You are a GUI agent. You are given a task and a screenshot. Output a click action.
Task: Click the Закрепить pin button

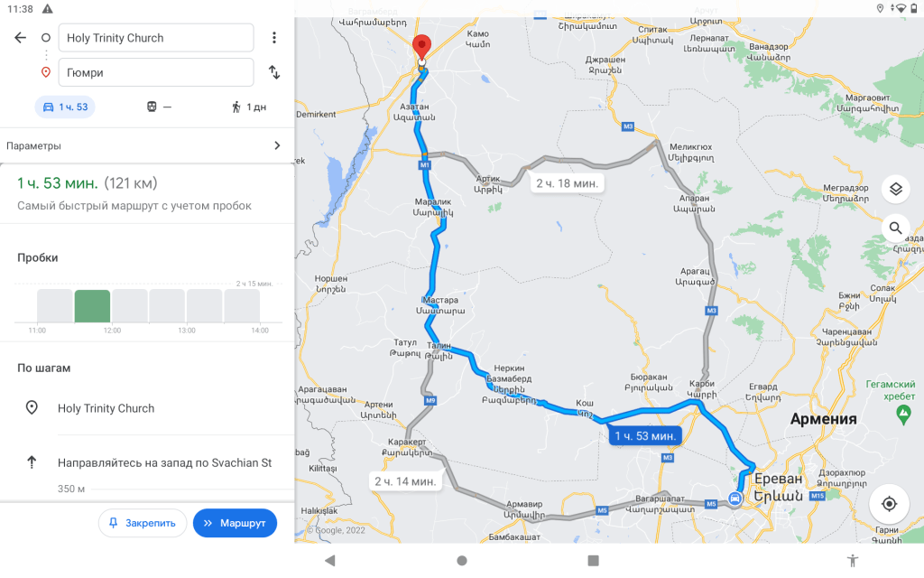click(x=143, y=523)
